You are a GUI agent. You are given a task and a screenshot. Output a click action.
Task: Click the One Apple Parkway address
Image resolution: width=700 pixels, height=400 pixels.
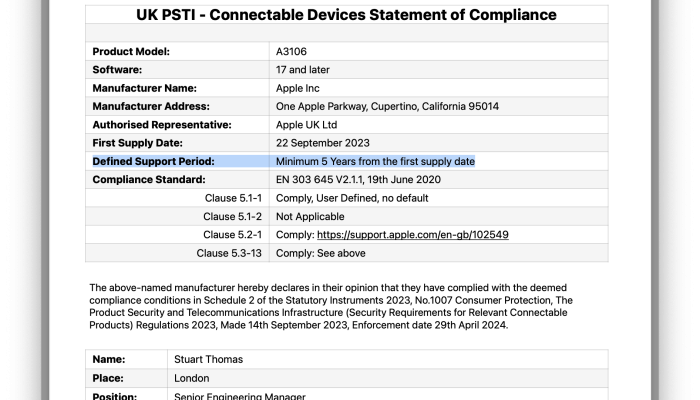point(387,106)
